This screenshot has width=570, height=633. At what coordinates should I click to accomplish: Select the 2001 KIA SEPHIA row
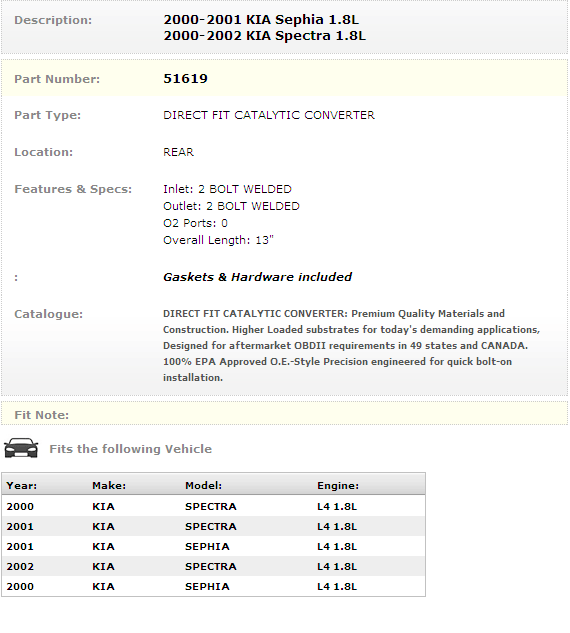pos(214,546)
